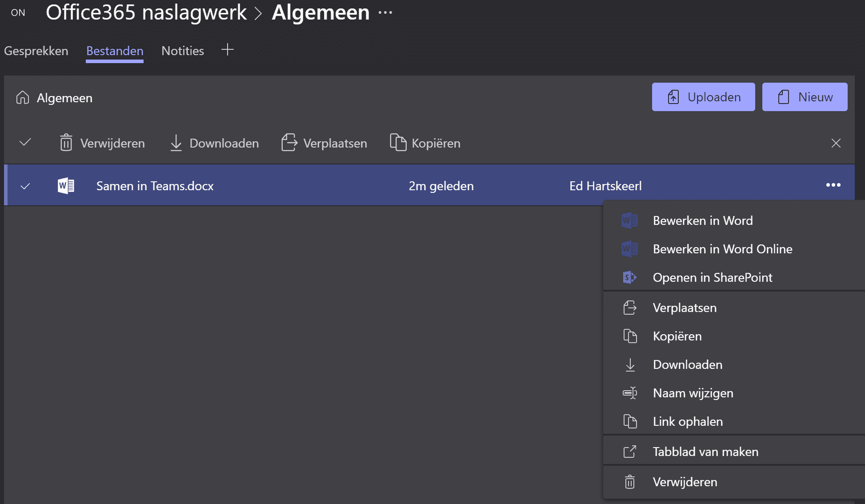Select Downloaden in the context menu
Image resolution: width=865 pixels, height=504 pixels.
734,364
